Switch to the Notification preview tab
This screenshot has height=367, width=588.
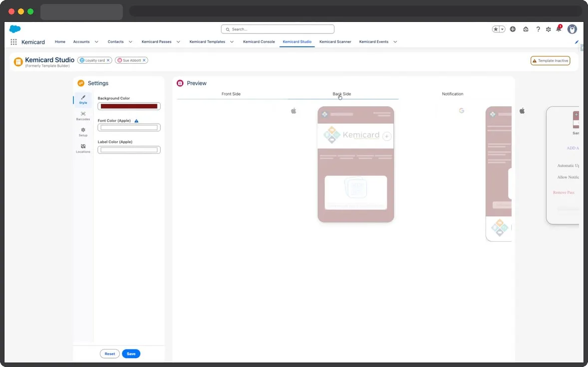pos(453,94)
